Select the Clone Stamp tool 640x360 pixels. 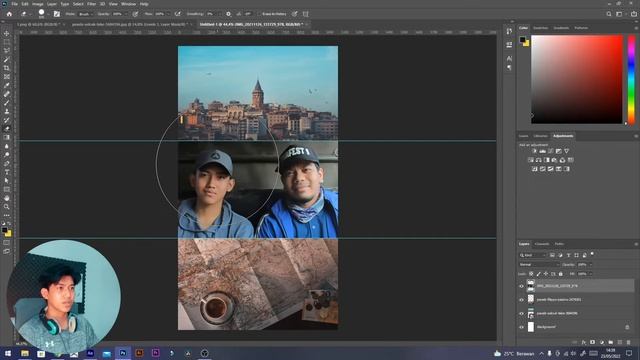(x=7, y=111)
